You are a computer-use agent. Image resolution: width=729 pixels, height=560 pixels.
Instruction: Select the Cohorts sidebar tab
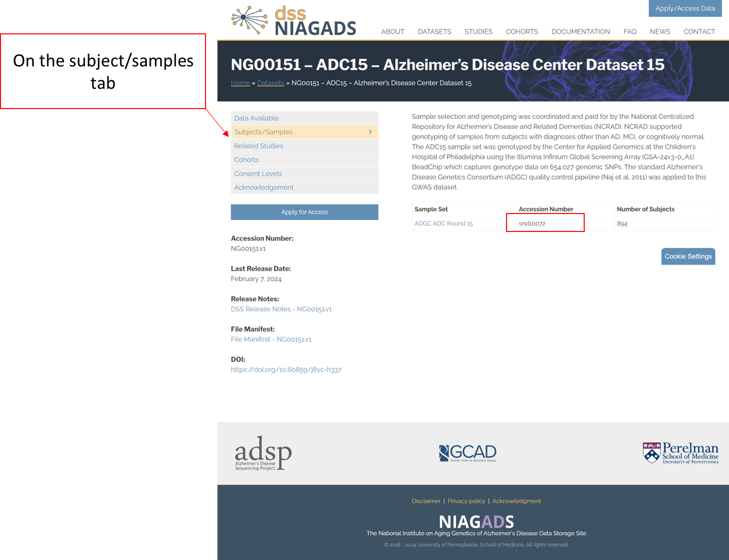point(246,160)
